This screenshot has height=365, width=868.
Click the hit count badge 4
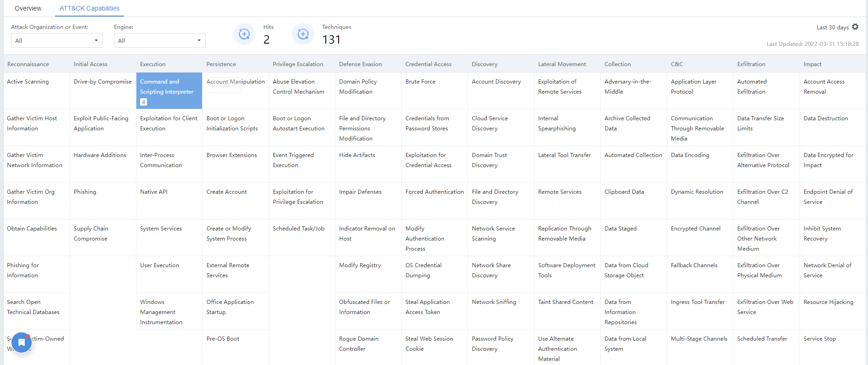click(143, 102)
